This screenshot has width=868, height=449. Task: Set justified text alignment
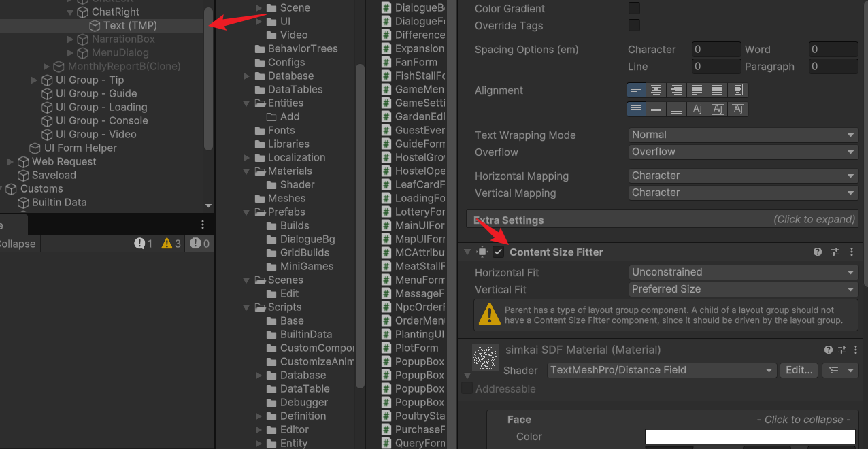697,90
